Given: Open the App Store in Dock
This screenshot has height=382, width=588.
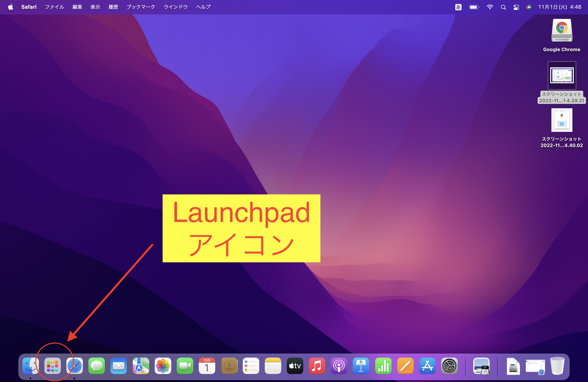Looking at the screenshot, I should coord(427,366).
